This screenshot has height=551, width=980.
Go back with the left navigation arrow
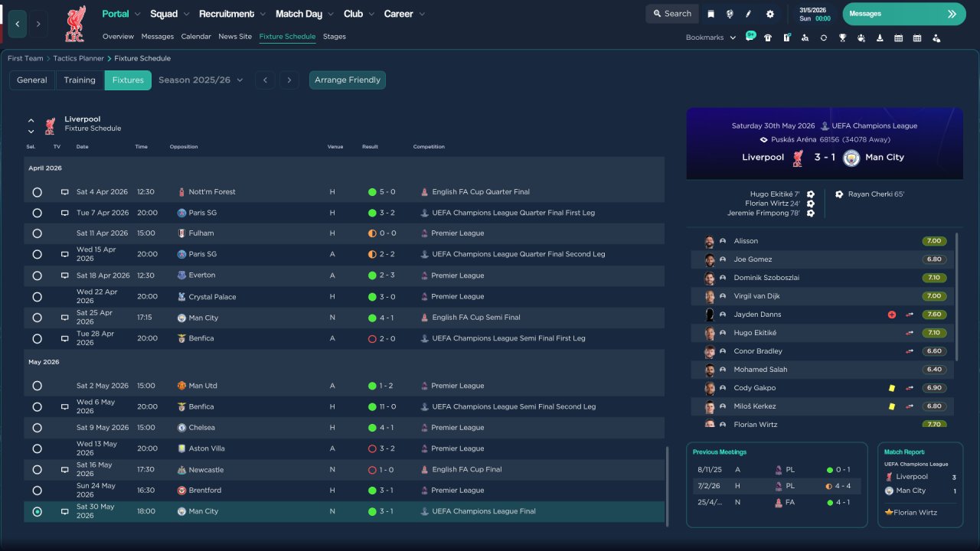click(18, 24)
